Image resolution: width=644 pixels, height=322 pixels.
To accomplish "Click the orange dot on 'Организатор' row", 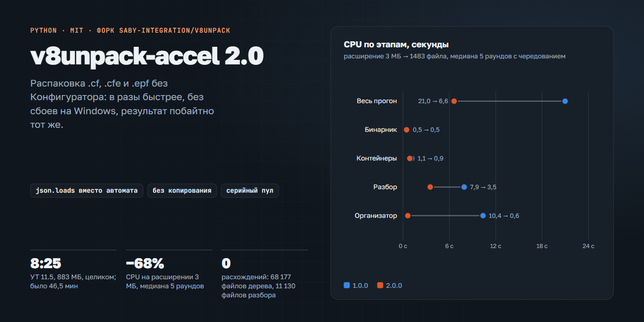I will pyautogui.click(x=408, y=216).
